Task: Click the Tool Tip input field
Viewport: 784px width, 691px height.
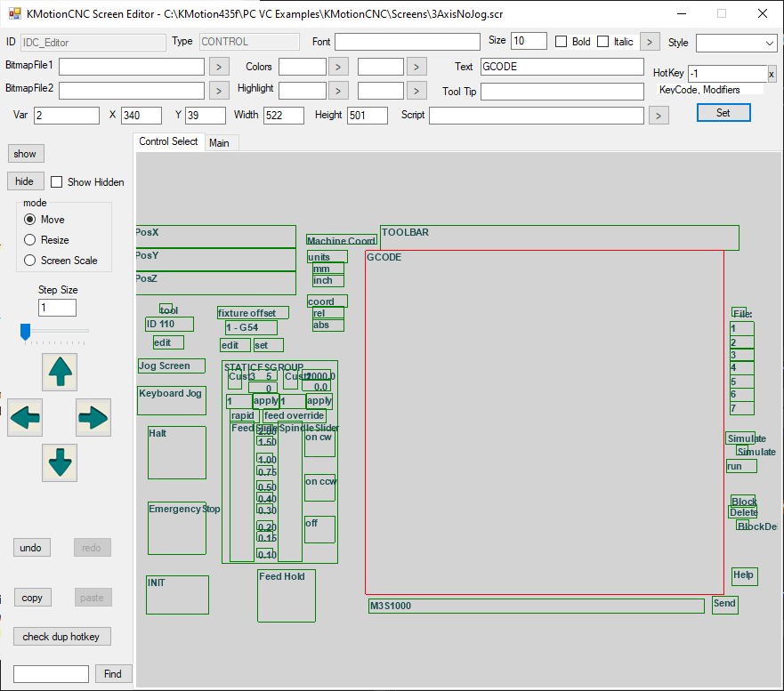Action: pyautogui.click(x=562, y=92)
